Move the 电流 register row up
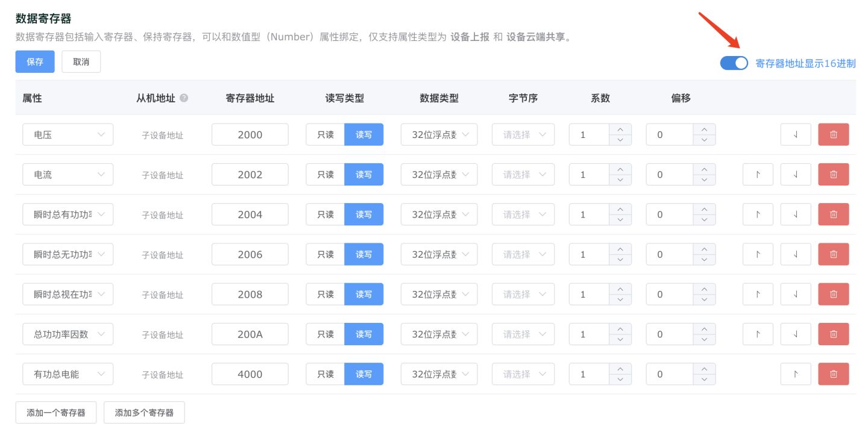868x444 pixels. [x=758, y=174]
